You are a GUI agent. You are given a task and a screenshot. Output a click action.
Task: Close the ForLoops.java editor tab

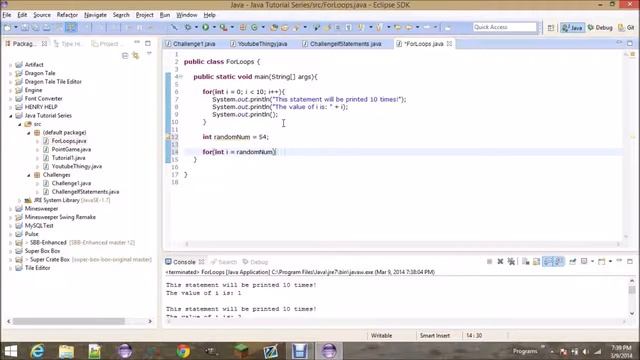(x=449, y=43)
